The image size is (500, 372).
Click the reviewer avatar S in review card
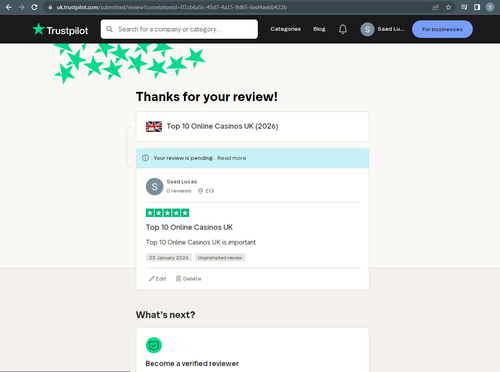click(155, 187)
